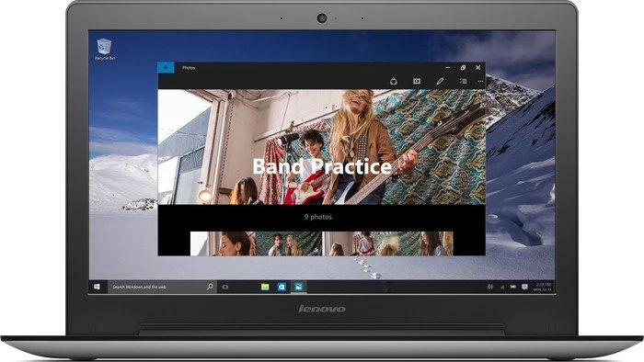644x362 pixels.
Task: Minimize the Photos window
Action: coord(448,68)
